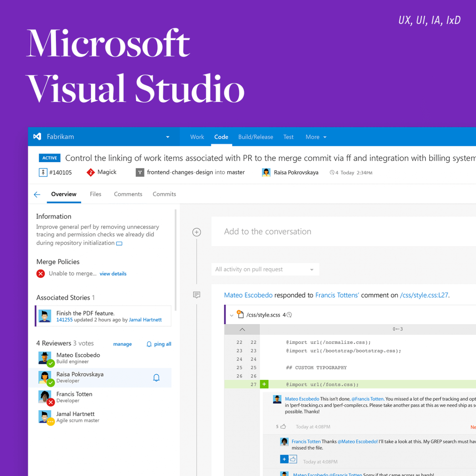This screenshot has height=476, width=476.
Task: Like Mateo's comment with thumbs-up
Action: click(283, 427)
